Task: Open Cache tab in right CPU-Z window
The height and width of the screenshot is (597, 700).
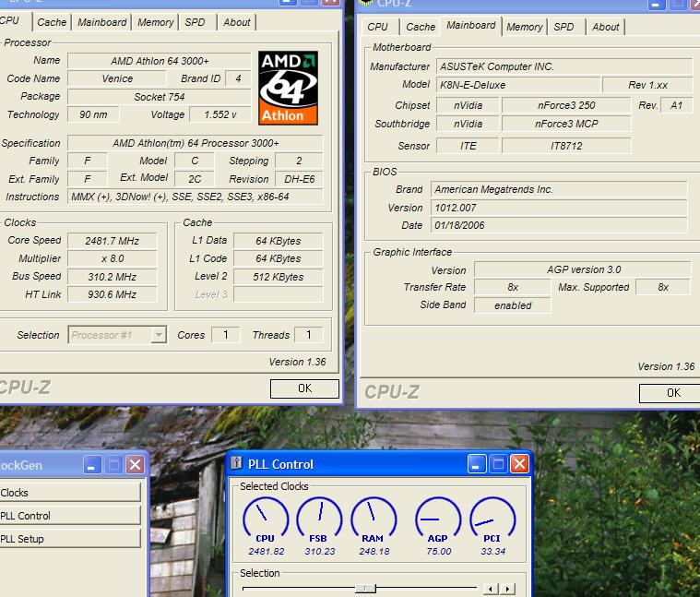Action: 421,27
